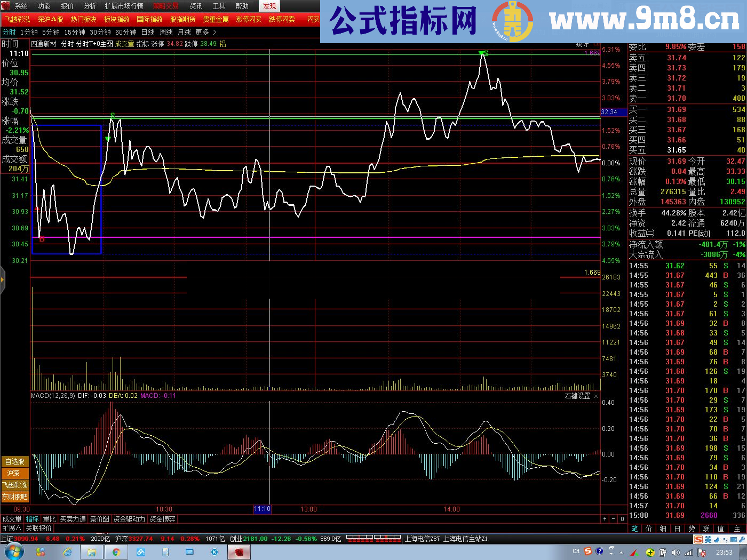Screen dimensions: 747x560
Task: Click the power plug tray icon
Action: [663, 553]
